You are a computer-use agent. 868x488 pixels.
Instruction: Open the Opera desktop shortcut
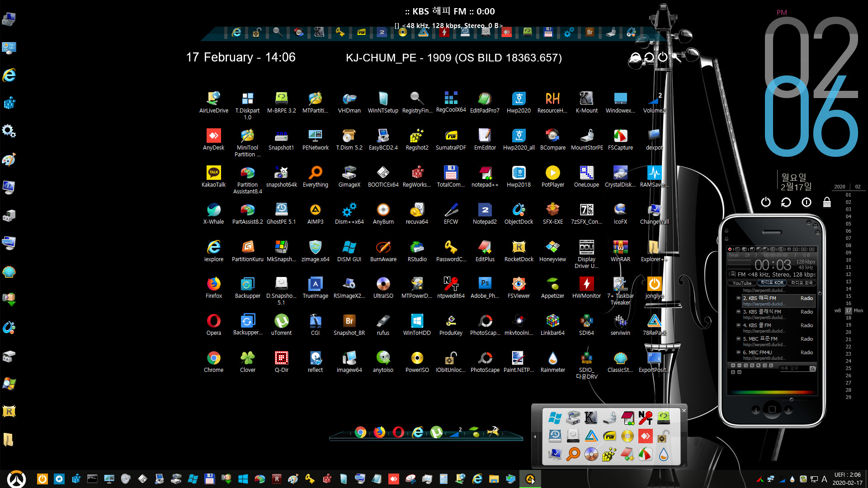click(x=213, y=325)
